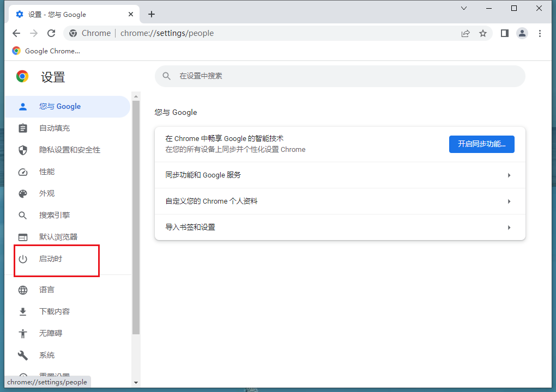Select 默认浏览器 text in sidebar
The image size is (556, 392).
pos(58,237)
